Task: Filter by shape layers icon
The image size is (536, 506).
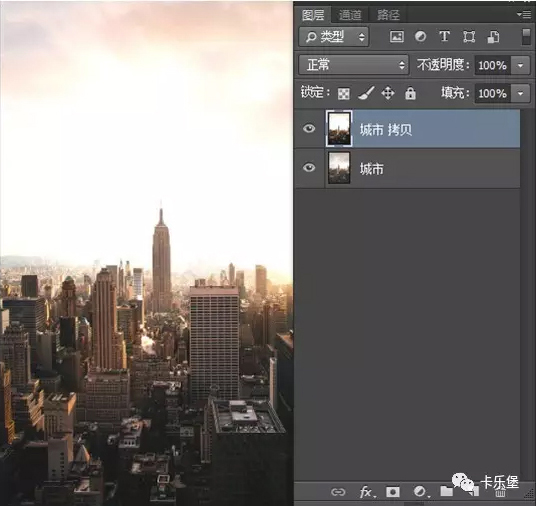Action: 469,37
